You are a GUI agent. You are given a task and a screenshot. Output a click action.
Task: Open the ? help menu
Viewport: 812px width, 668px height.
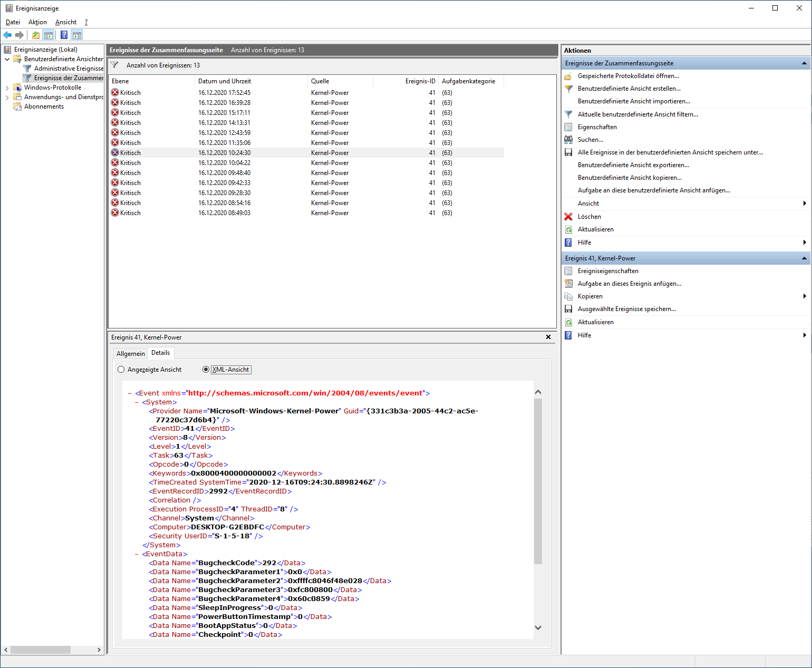tap(86, 22)
